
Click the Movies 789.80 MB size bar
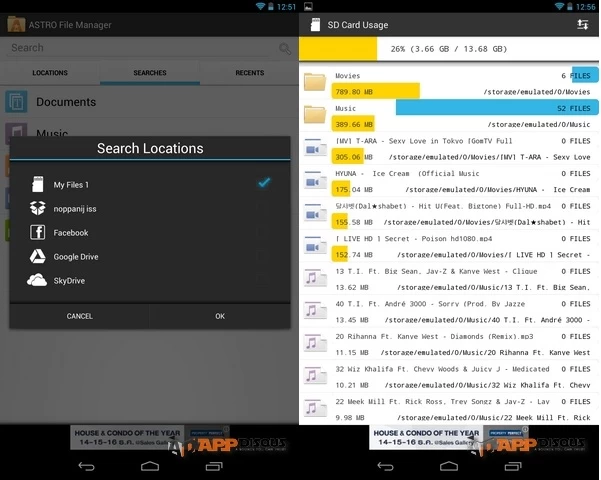pos(376,91)
